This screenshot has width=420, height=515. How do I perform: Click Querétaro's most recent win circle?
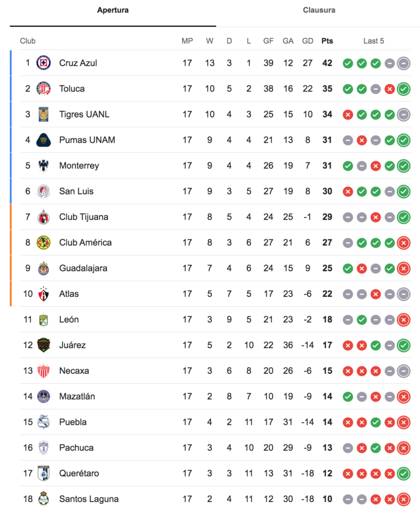pyautogui.click(x=403, y=474)
